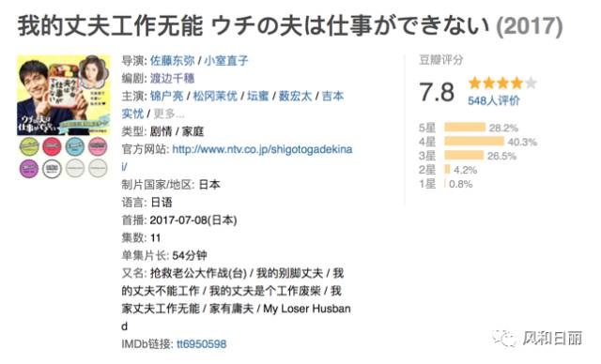The height and width of the screenshot is (364, 601).
Task: Click the WeChat logo near 风和日丽 watermark
Action: tap(505, 338)
